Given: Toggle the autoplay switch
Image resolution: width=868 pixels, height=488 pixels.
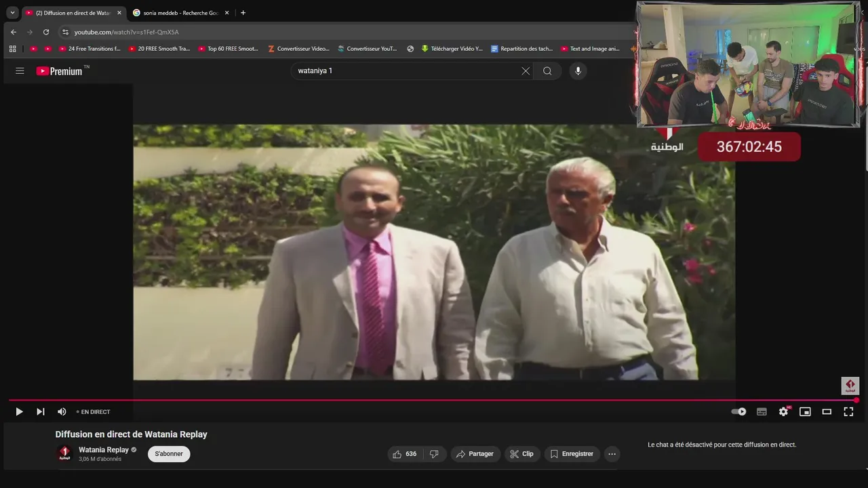Looking at the screenshot, I should (x=739, y=411).
